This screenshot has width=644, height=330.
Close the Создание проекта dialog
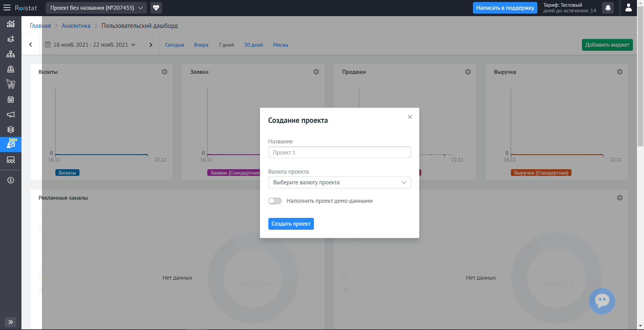click(x=410, y=117)
